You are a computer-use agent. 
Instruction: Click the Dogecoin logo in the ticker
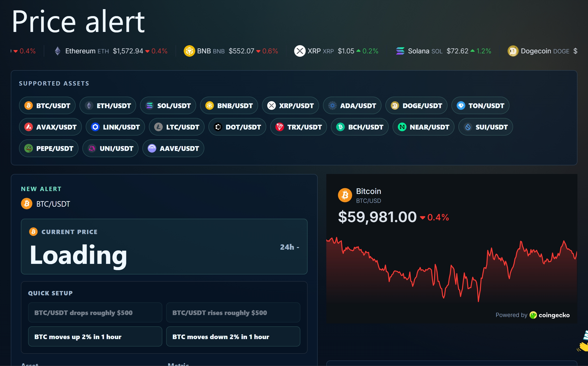513,51
